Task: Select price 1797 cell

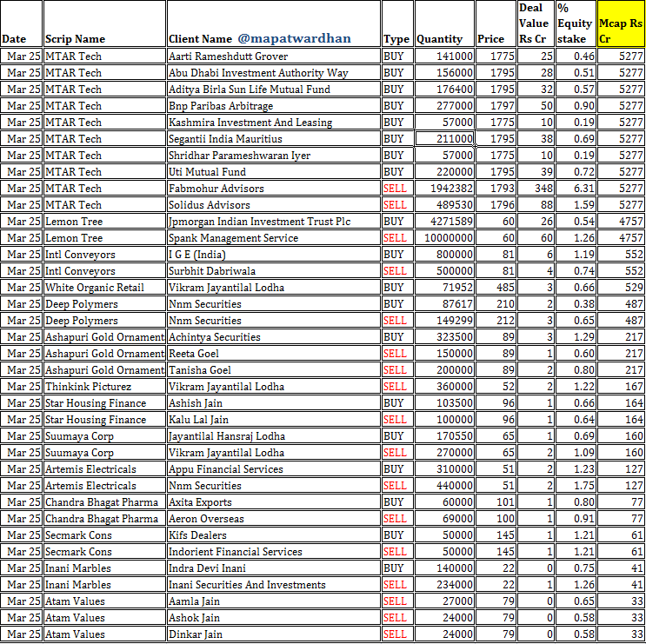Action: point(496,105)
